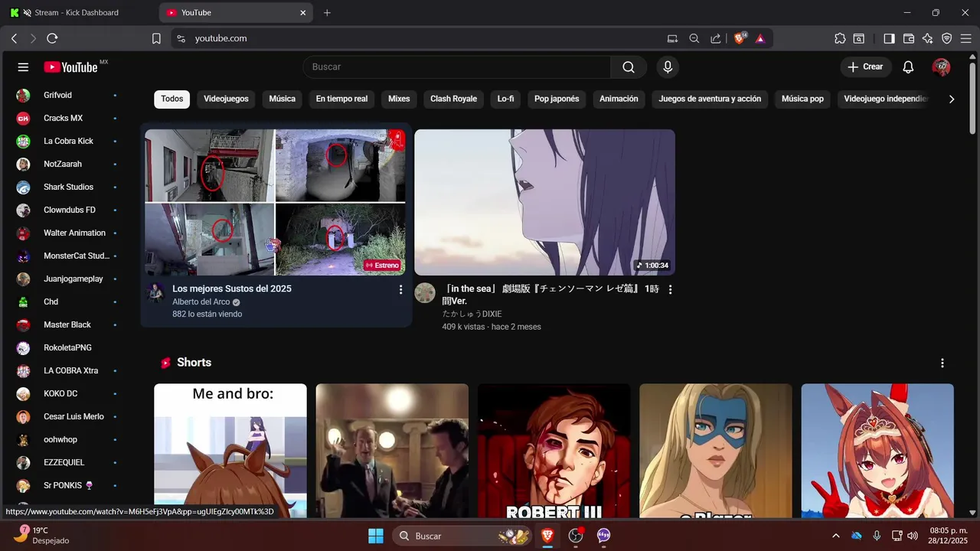Click the share page icon

[715, 38]
